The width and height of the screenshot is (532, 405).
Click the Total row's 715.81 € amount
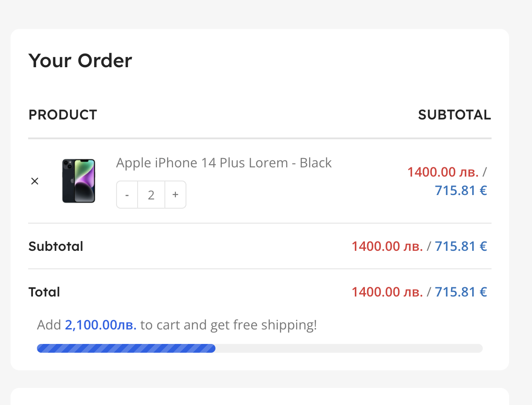[461, 292]
